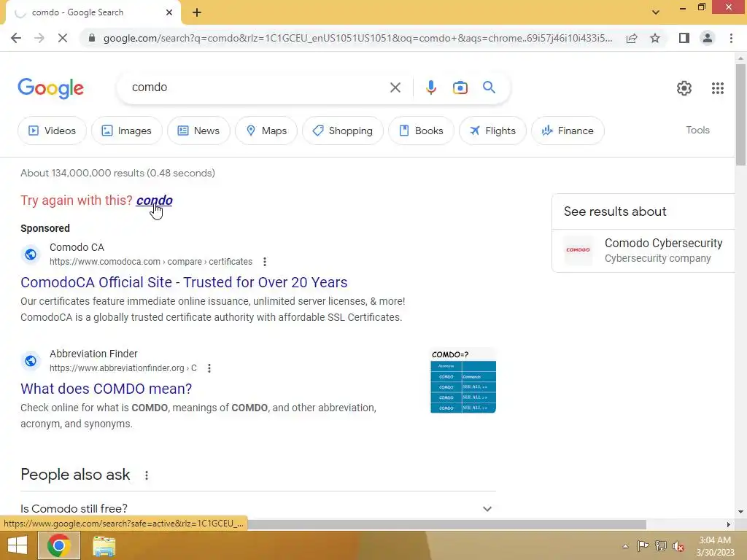The image size is (747, 560).
Task: Switch to Shopping results
Action: coord(343,131)
